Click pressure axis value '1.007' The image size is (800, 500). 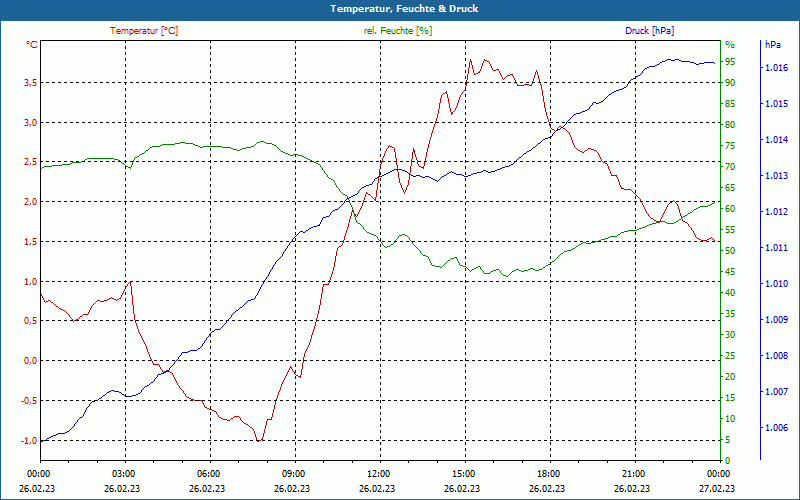[777, 392]
